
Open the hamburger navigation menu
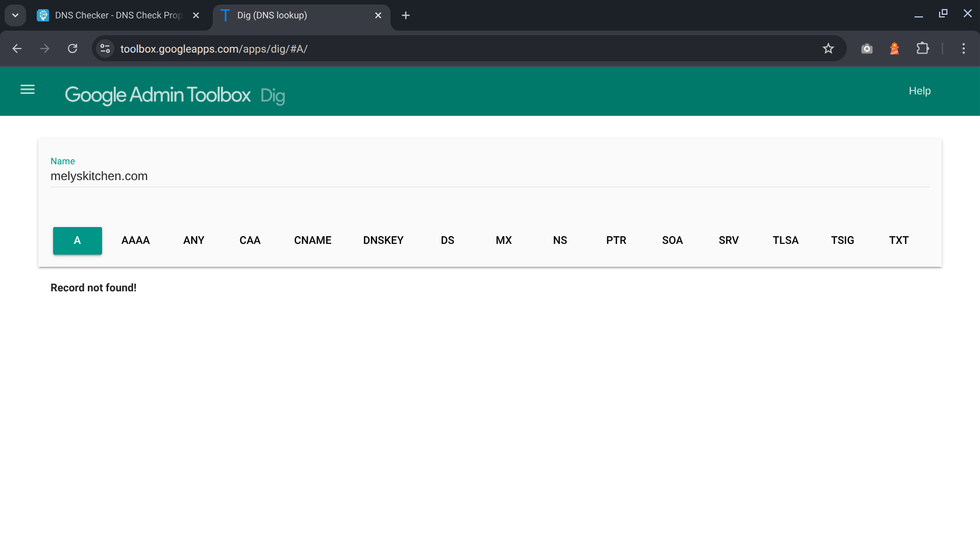(28, 90)
